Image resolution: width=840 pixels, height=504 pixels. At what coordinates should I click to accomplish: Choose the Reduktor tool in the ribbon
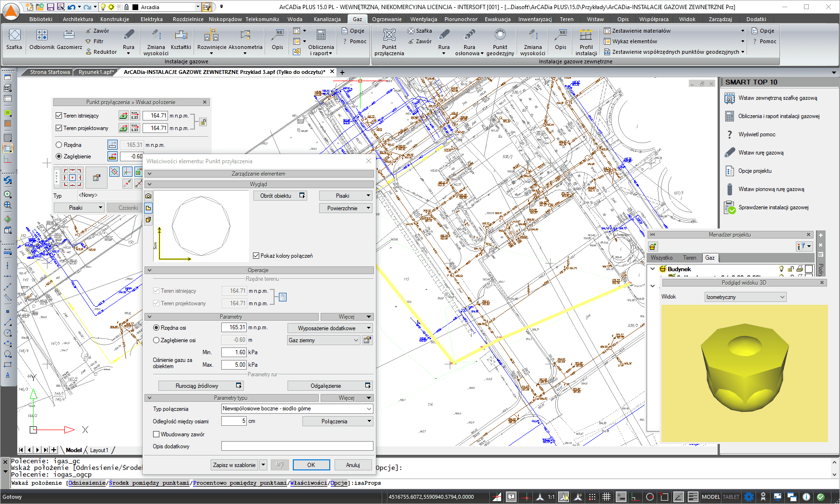(101, 52)
